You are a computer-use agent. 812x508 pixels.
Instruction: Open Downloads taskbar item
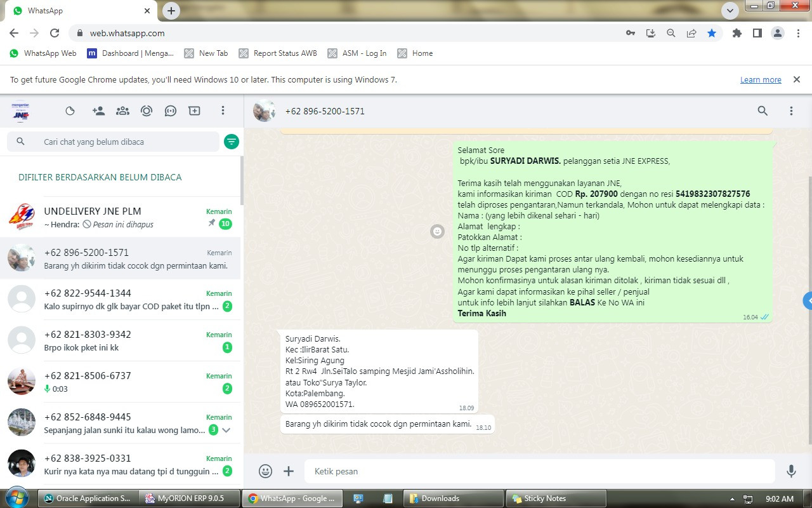tap(453, 498)
